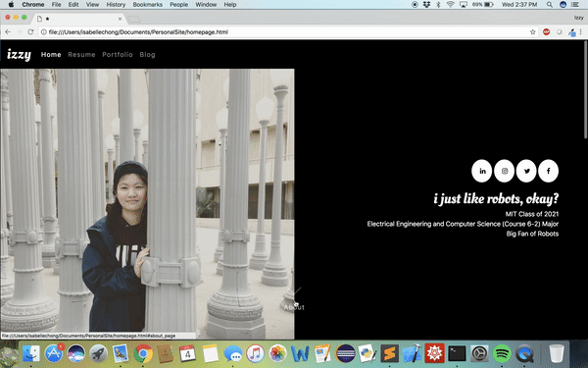Go back with the browser arrow

[8, 32]
